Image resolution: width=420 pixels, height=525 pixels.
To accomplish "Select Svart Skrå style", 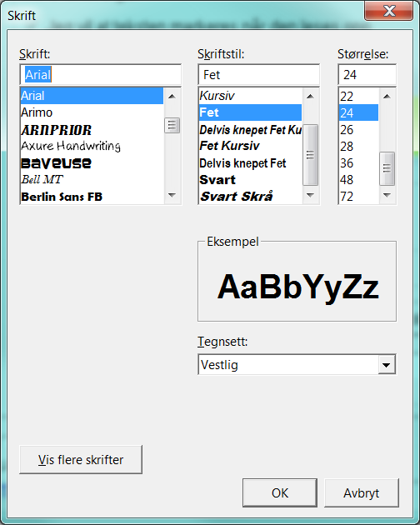I will click(250, 197).
